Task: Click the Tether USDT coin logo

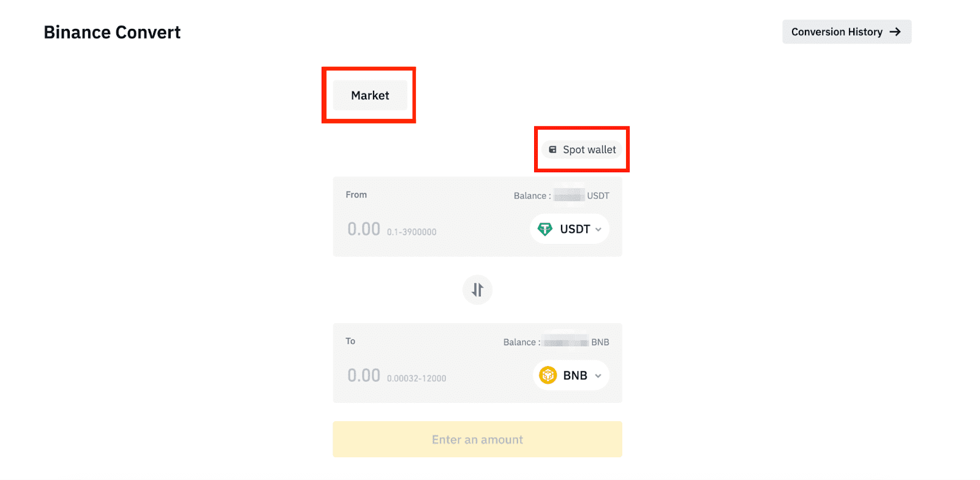Action: pos(545,229)
